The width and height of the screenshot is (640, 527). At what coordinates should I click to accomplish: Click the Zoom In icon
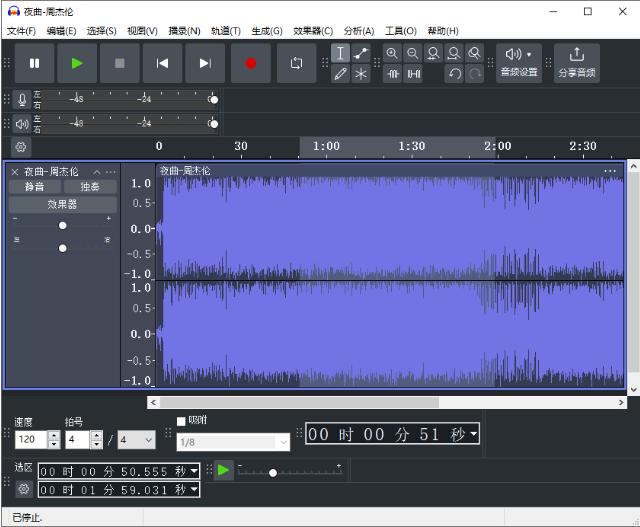392,53
